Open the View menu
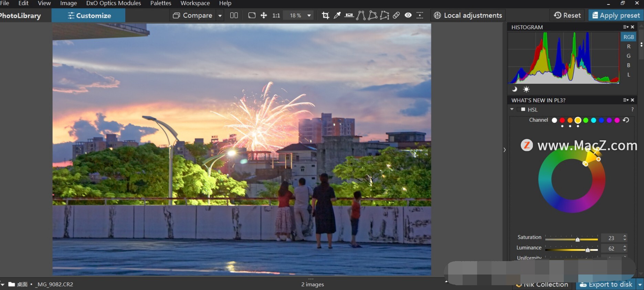 (x=44, y=3)
